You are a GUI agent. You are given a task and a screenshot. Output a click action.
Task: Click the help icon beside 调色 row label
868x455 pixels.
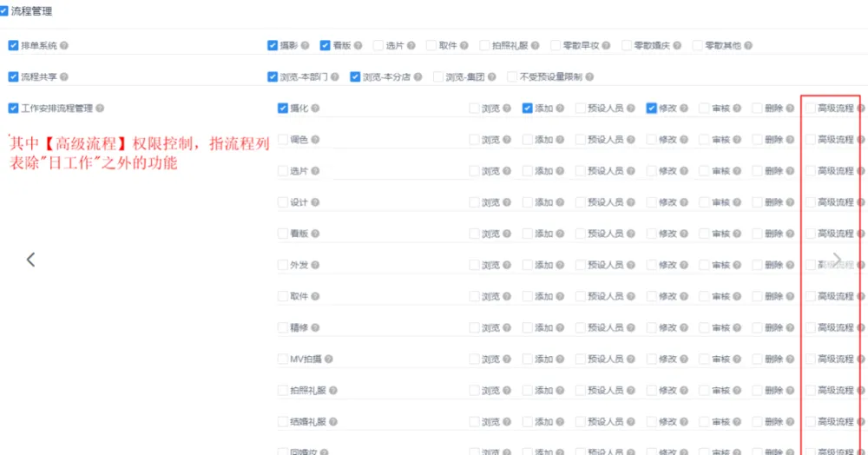click(x=315, y=140)
